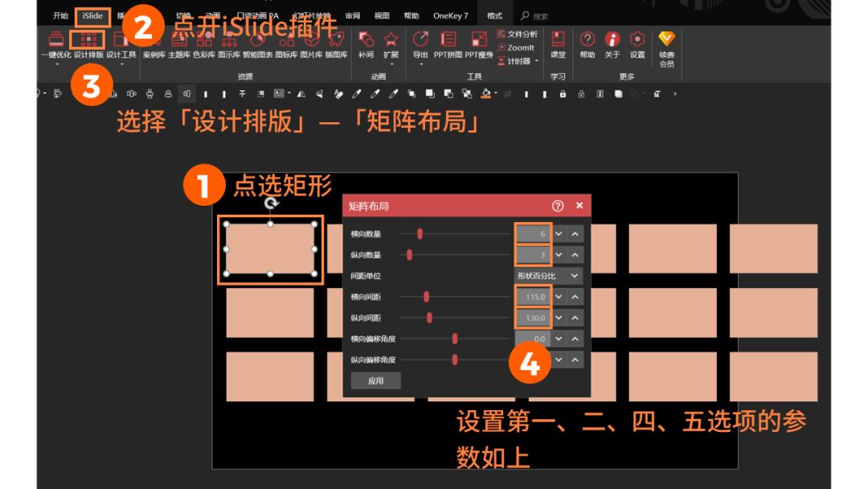Decrease 纵向间距 with the down arrow
The image size is (868, 489).
(x=559, y=318)
